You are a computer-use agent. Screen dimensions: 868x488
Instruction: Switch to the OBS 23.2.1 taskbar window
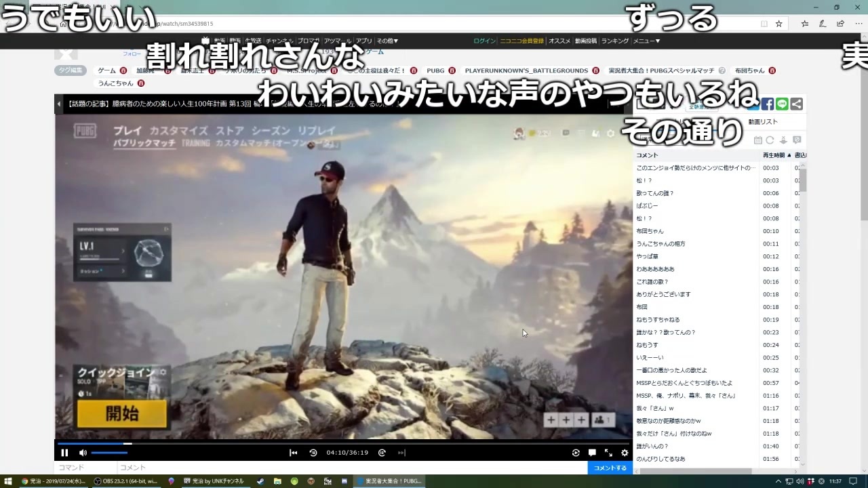pos(126,481)
